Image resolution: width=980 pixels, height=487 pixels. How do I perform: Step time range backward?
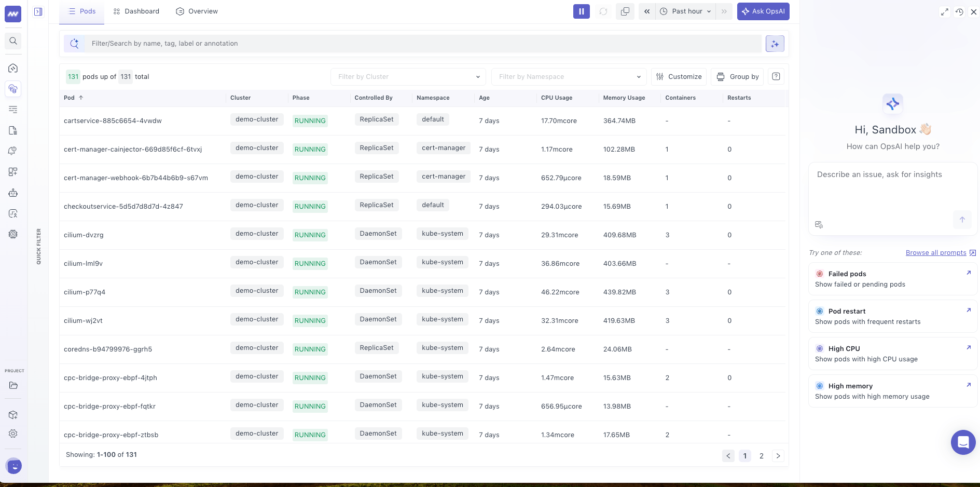coord(647,11)
